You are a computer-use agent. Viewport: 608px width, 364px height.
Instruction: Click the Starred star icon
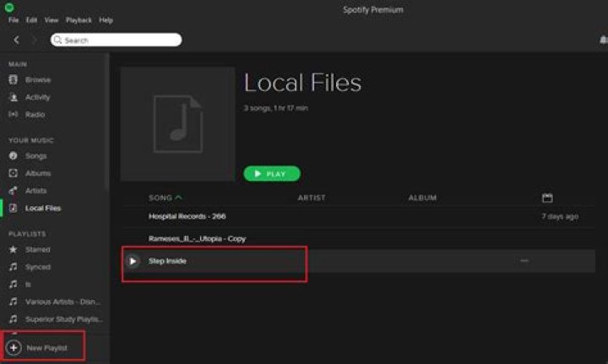(14, 249)
